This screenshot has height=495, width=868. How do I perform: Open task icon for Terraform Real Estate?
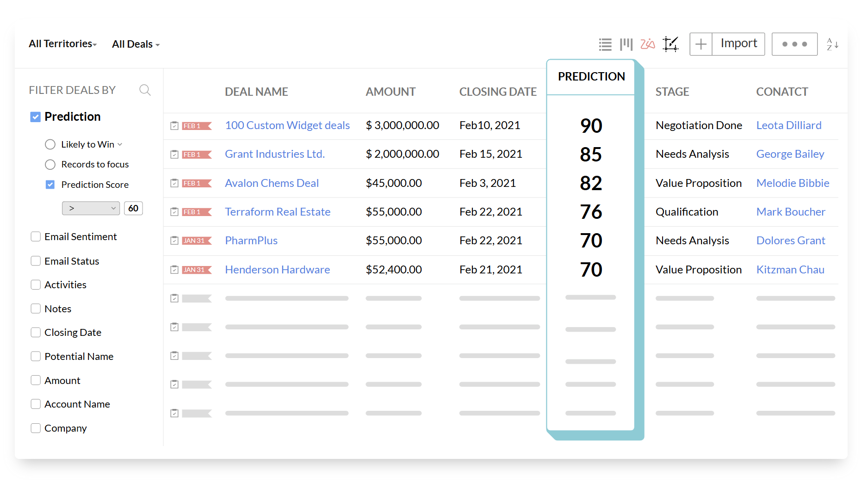coord(174,212)
